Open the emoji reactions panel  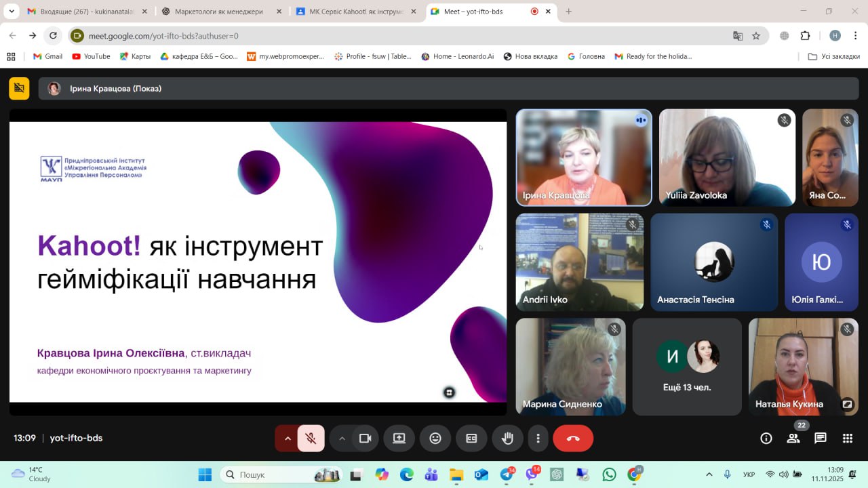[x=435, y=439]
